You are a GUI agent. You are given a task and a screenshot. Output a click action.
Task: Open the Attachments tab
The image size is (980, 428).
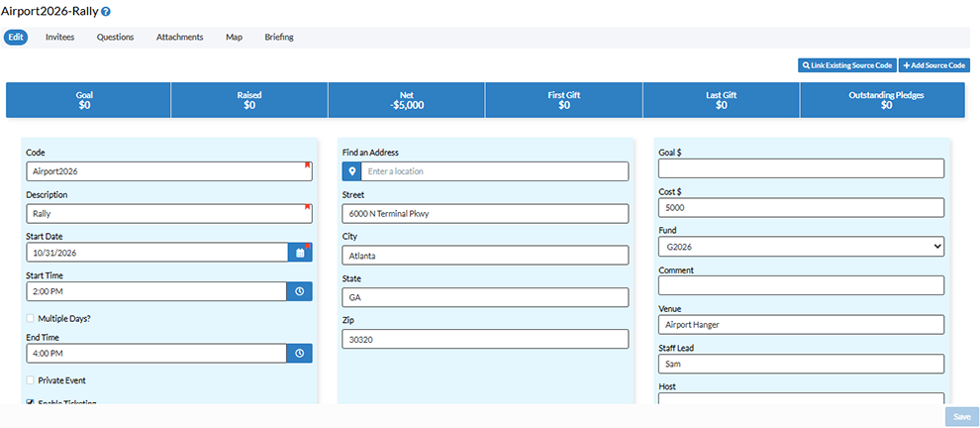(179, 37)
